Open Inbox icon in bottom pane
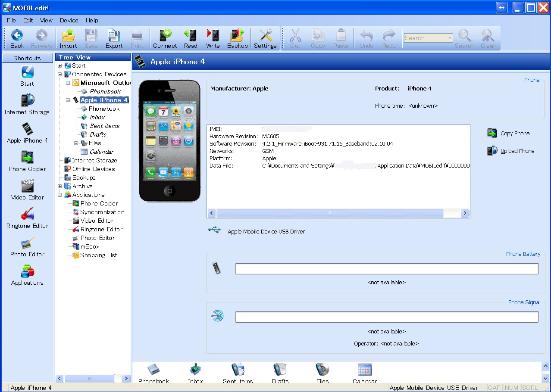The image size is (551, 392). [x=195, y=373]
